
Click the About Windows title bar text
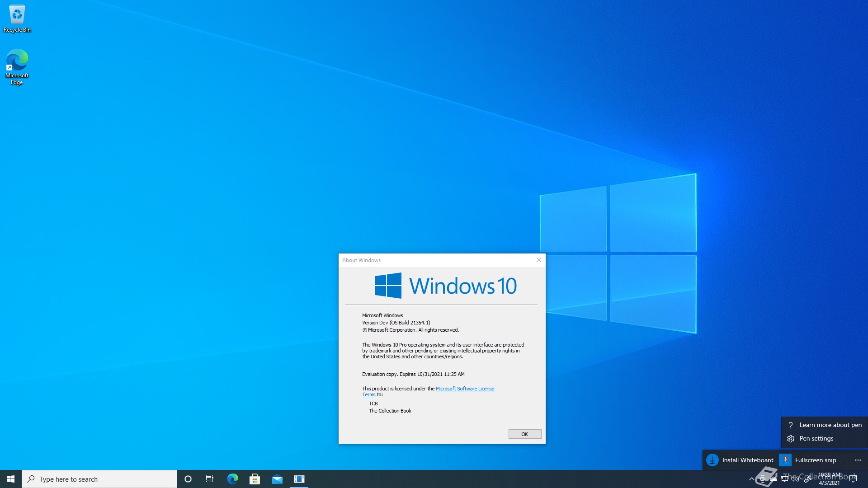tap(361, 260)
